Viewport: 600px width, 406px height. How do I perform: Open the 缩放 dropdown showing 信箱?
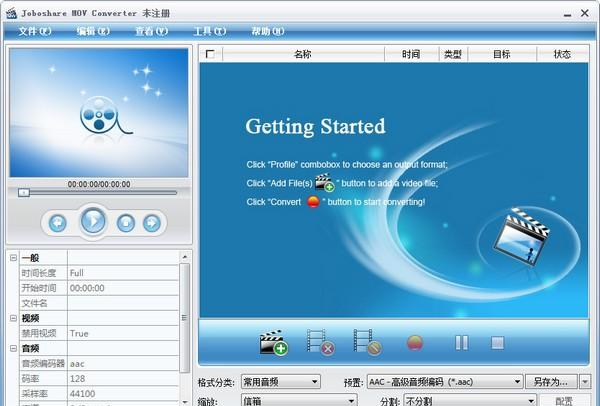299,400
